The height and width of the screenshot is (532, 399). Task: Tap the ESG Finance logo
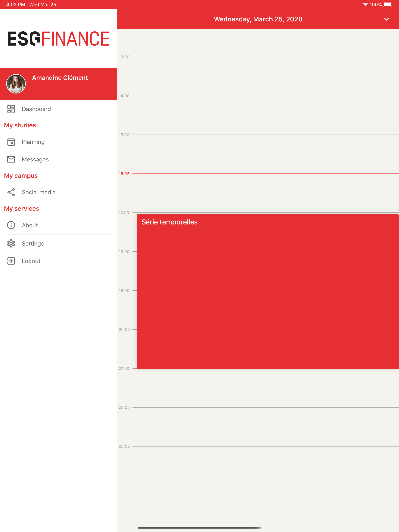pos(58,39)
